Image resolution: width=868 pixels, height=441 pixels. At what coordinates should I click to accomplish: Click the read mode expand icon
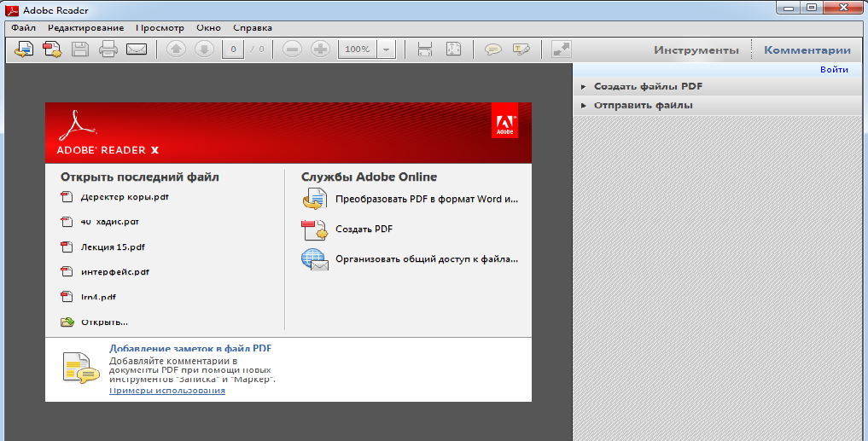pyautogui.click(x=561, y=49)
